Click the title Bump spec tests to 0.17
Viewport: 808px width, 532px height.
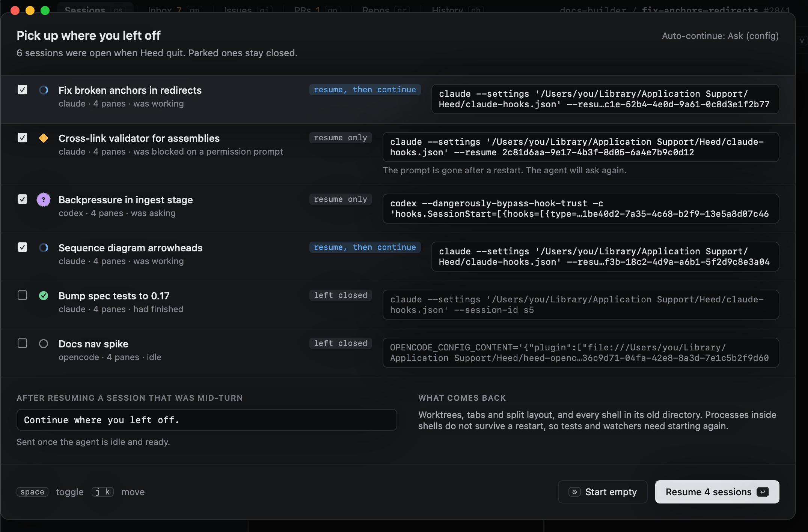(114, 296)
